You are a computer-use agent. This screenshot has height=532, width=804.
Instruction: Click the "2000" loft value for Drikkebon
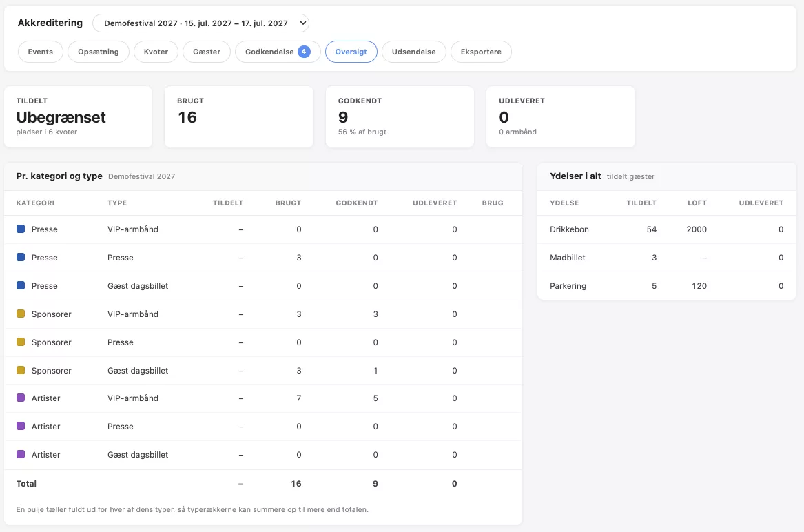coord(697,229)
